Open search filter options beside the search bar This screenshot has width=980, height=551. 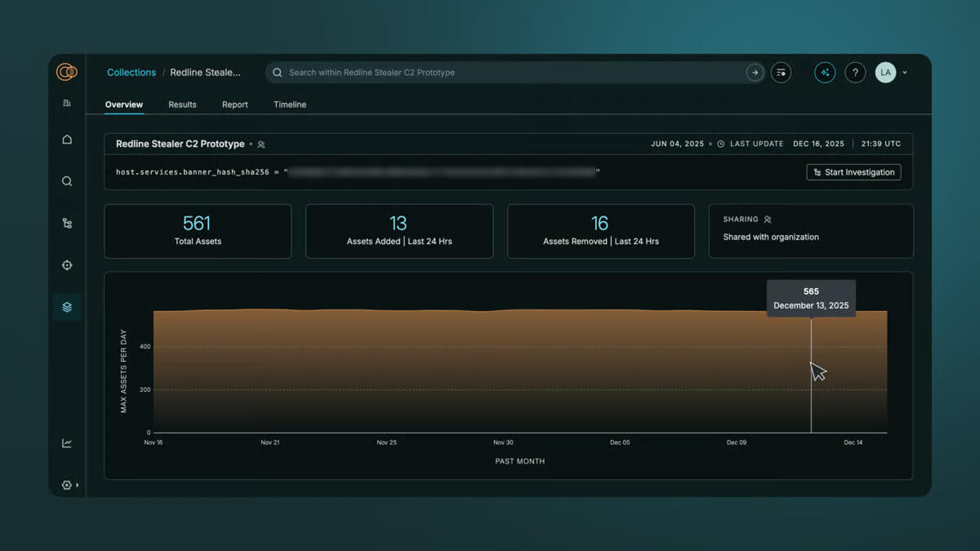tap(781, 72)
